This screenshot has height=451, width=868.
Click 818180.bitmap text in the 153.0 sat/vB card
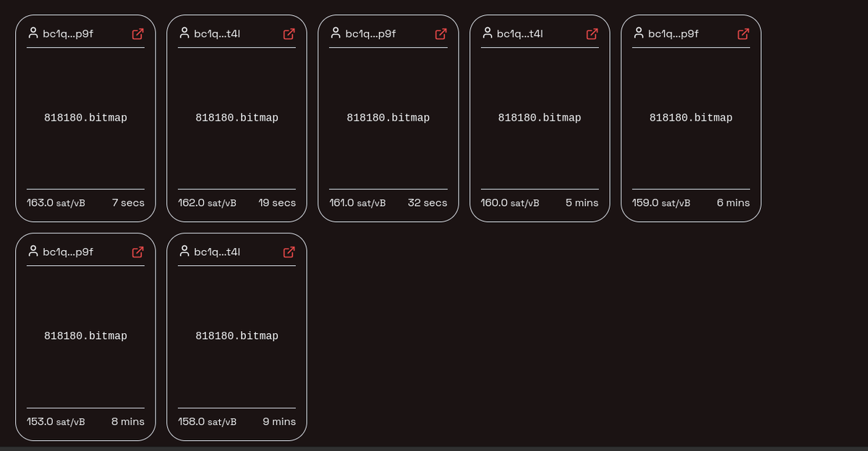point(85,336)
